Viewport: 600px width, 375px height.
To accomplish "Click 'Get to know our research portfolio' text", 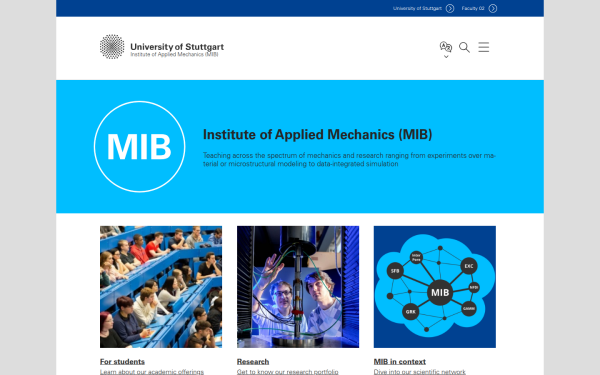I will 288,372.
